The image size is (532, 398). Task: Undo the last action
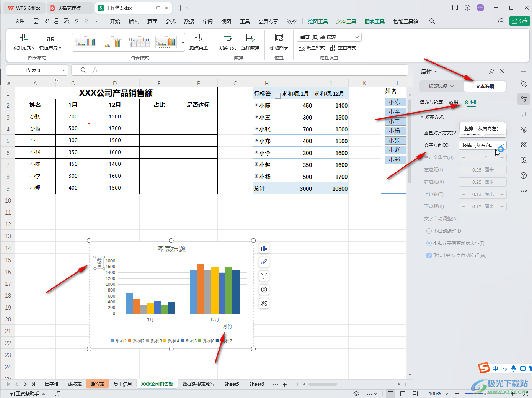click(77, 21)
